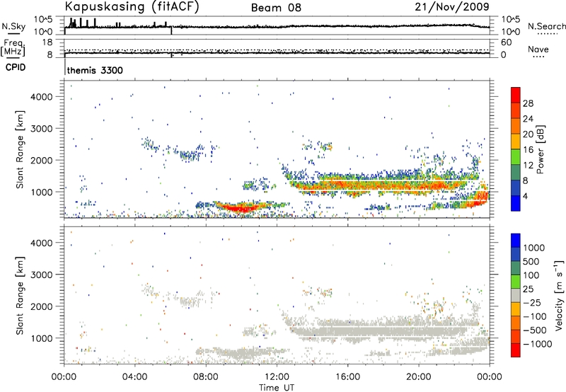Click the '20:00' time axis tick label
Viewport: 566px width, 392px height.
(418, 377)
